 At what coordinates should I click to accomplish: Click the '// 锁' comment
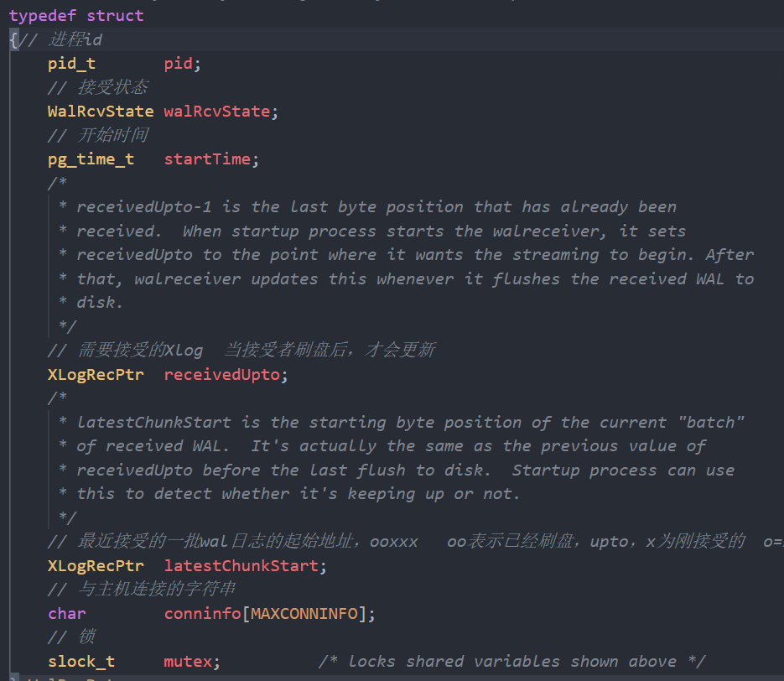pos(71,637)
